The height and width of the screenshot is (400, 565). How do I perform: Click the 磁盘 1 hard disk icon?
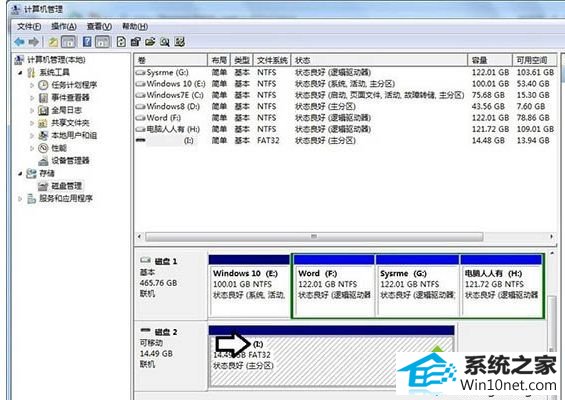(x=145, y=260)
